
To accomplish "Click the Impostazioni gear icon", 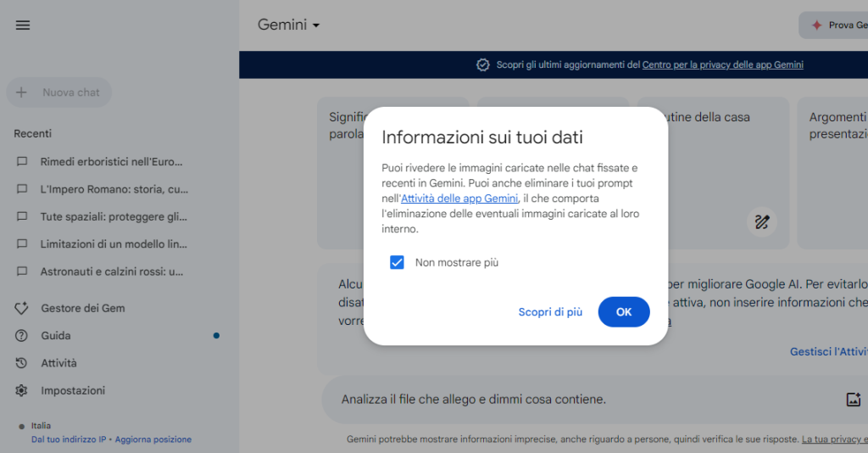I will click(22, 391).
